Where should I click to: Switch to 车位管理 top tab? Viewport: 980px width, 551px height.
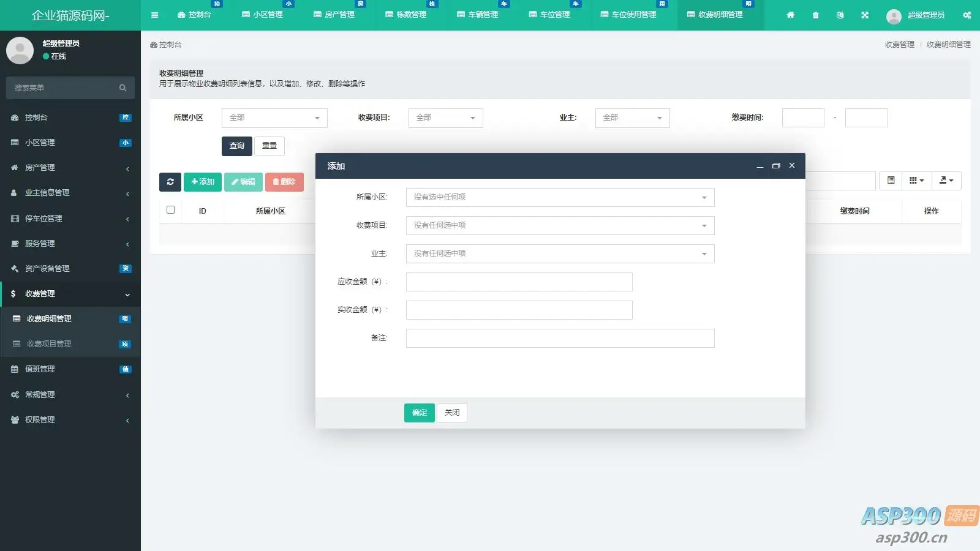(549, 15)
